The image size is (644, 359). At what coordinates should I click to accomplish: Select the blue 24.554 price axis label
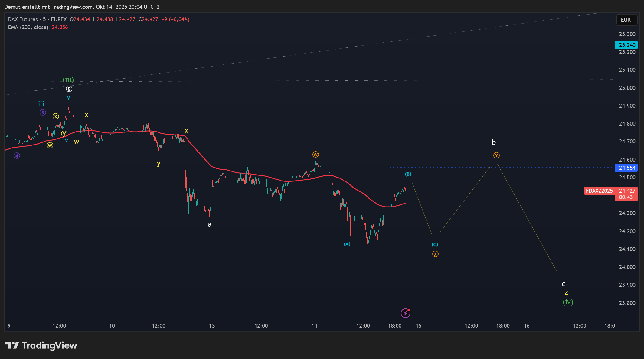[x=626, y=168]
